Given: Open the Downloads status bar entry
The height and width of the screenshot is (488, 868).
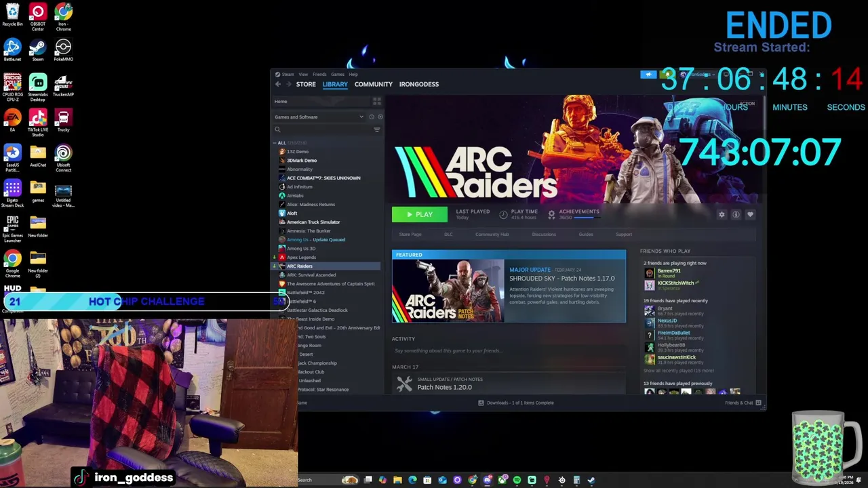Looking at the screenshot, I should pos(516,403).
